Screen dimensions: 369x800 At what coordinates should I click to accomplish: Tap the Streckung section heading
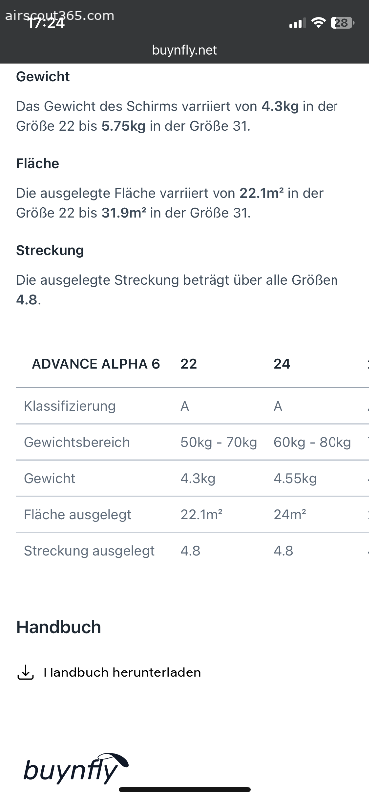(x=50, y=251)
